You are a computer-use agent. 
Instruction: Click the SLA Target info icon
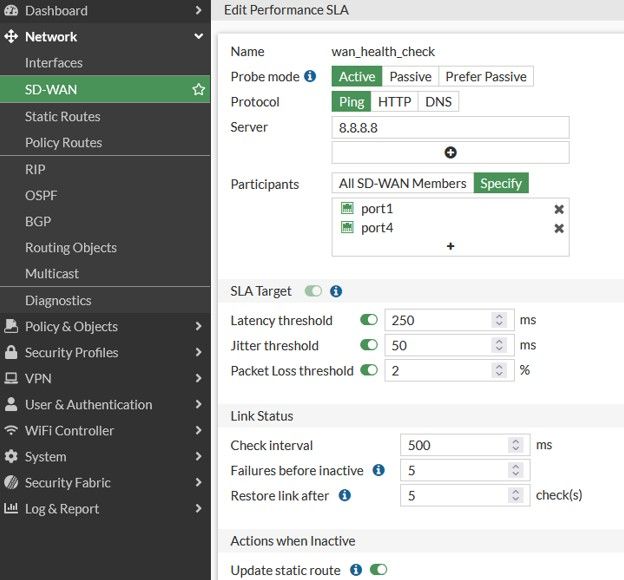(x=336, y=291)
